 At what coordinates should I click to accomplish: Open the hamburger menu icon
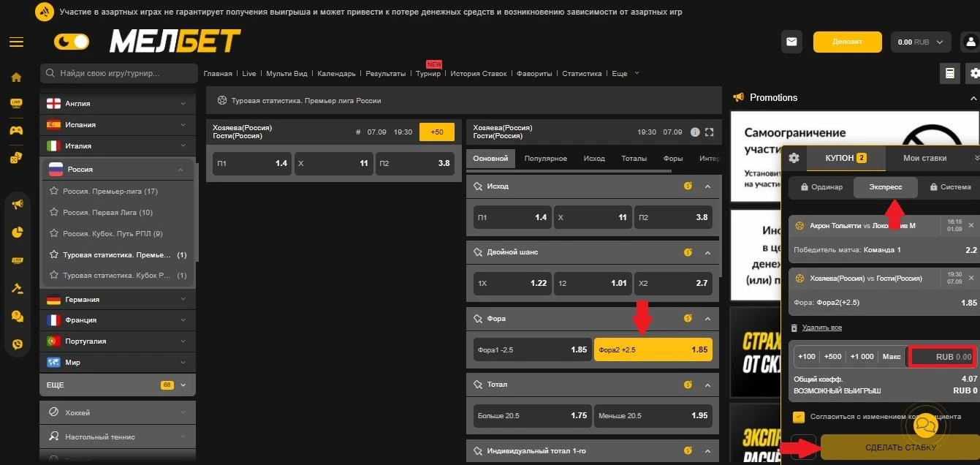pyautogui.click(x=16, y=42)
